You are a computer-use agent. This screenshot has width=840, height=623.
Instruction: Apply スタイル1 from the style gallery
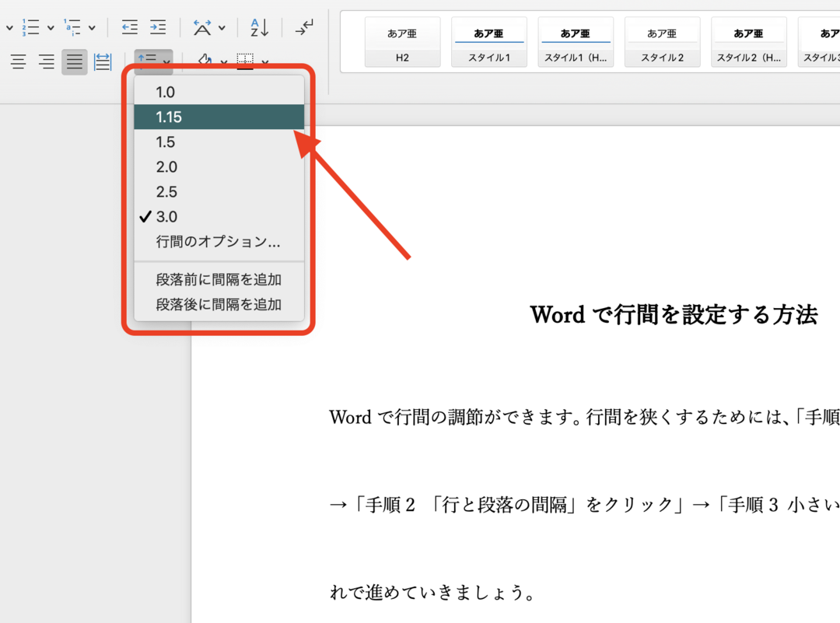489,42
